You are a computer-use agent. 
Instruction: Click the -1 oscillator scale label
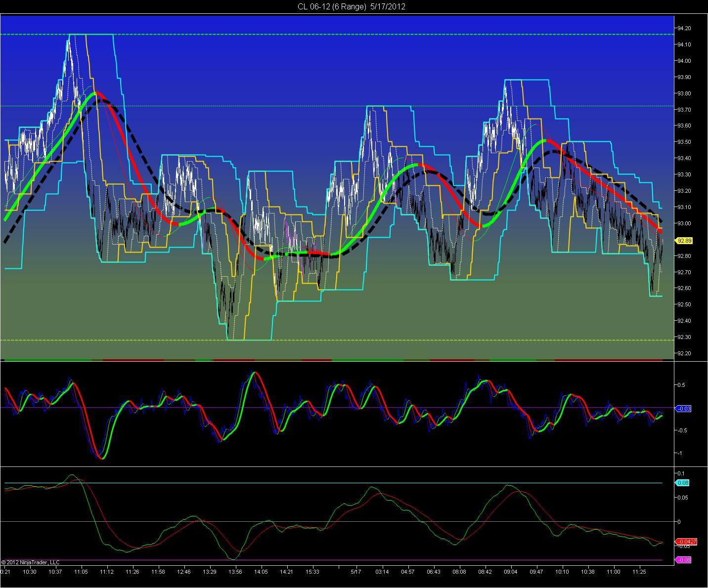pos(680,454)
